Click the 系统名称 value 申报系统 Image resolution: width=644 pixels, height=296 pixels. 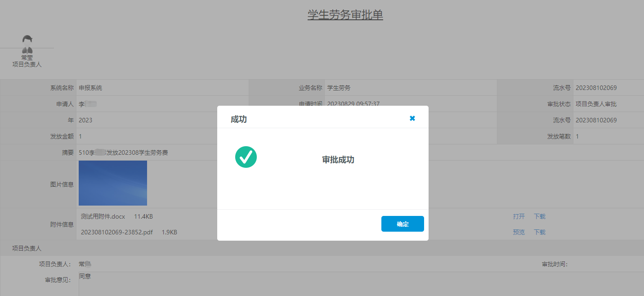90,88
